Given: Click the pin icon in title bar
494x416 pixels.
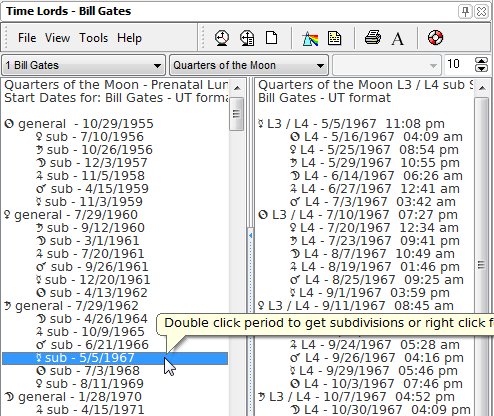Looking at the screenshot, I should pos(465,12).
